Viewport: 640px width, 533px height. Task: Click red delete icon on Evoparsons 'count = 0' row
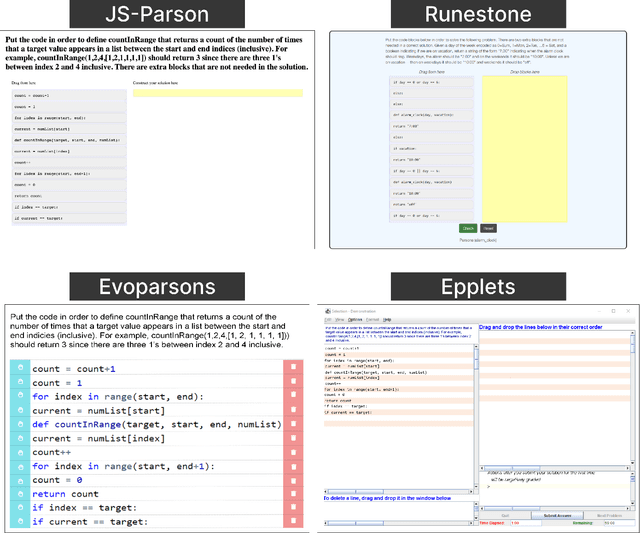pos(292,480)
